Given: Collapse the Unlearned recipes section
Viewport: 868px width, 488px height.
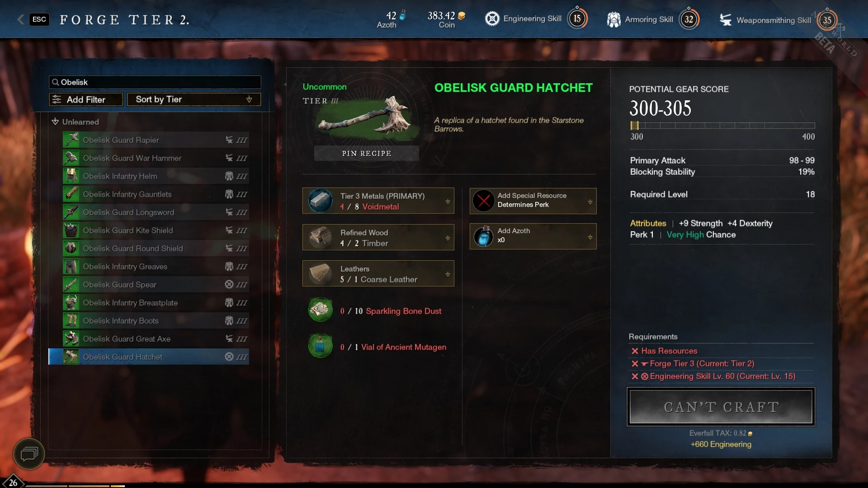Looking at the screenshot, I should pyautogui.click(x=55, y=122).
